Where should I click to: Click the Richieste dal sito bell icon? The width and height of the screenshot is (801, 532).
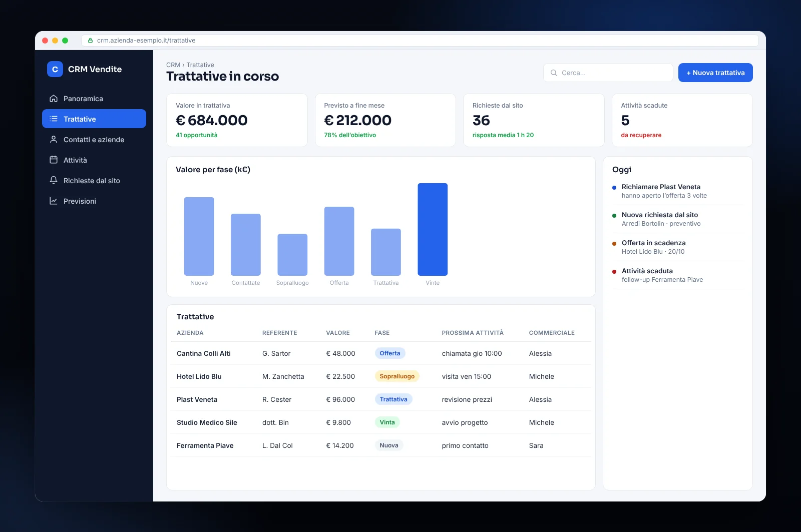pyautogui.click(x=54, y=181)
